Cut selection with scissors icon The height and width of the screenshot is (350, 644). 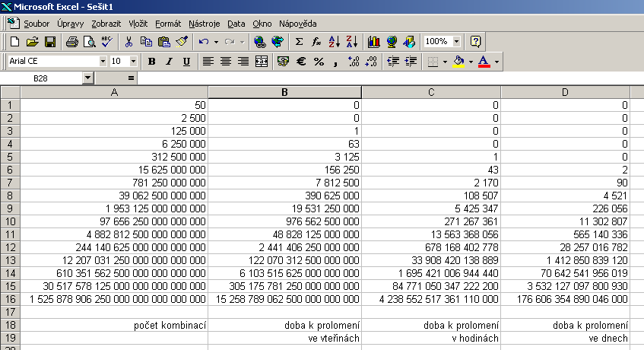click(128, 42)
